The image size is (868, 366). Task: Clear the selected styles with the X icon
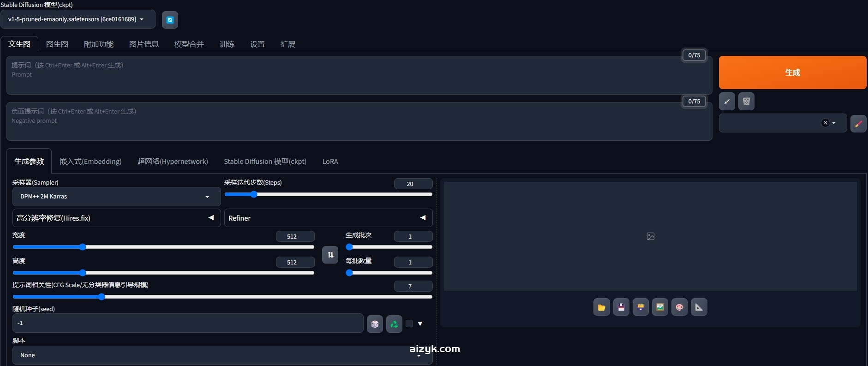pos(826,123)
